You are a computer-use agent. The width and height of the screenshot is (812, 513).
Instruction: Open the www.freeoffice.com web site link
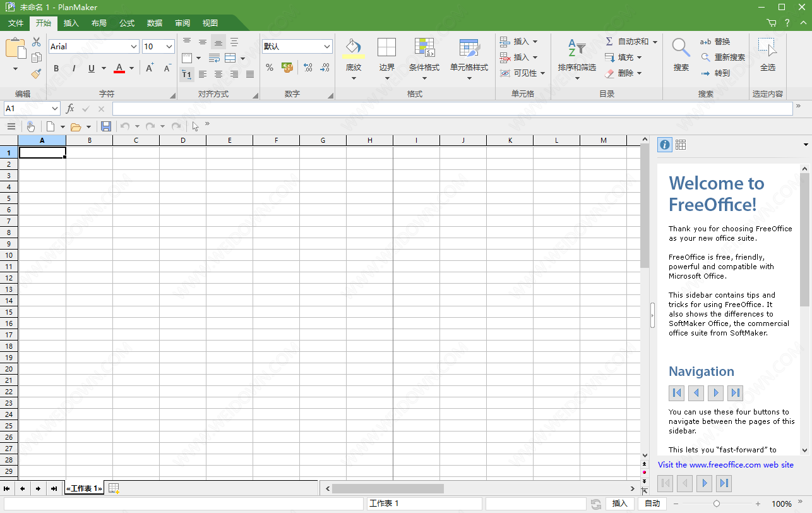tap(725, 464)
